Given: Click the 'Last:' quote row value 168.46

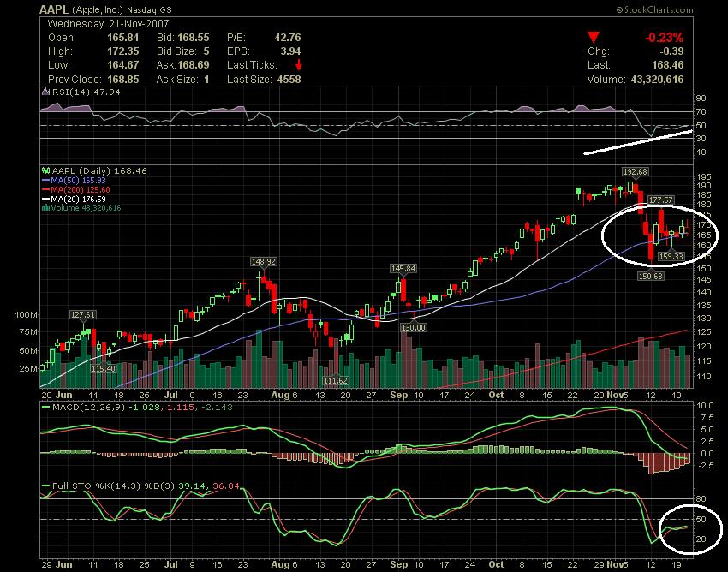Looking at the screenshot, I should point(668,65).
